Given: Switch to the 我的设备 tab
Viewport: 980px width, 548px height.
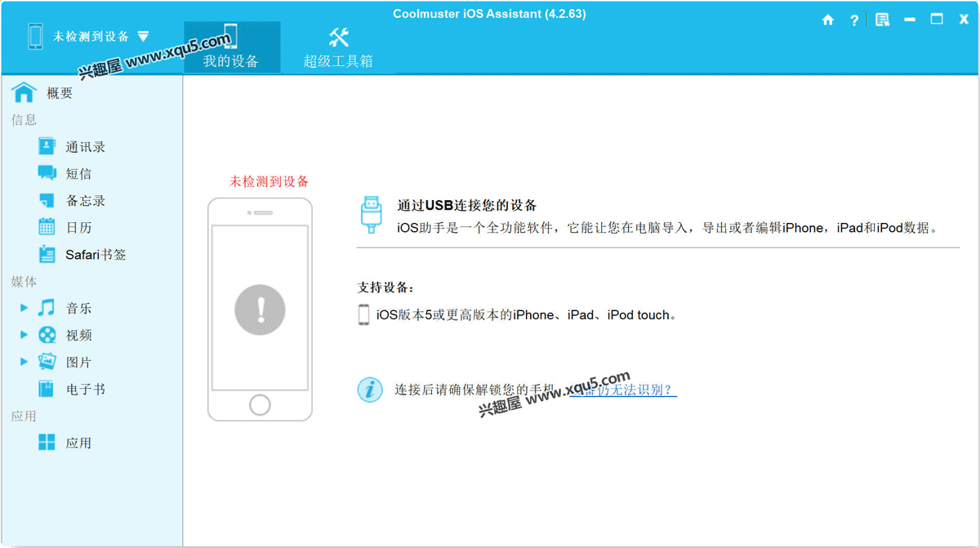Looking at the screenshot, I should pyautogui.click(x=232, y=47).
